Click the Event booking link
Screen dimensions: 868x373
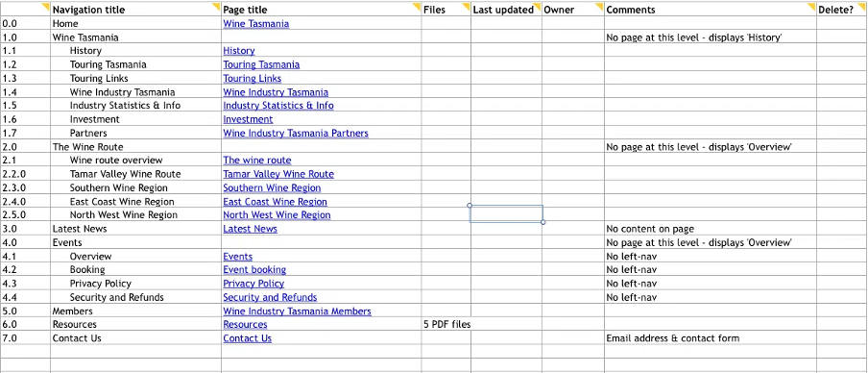254,270
